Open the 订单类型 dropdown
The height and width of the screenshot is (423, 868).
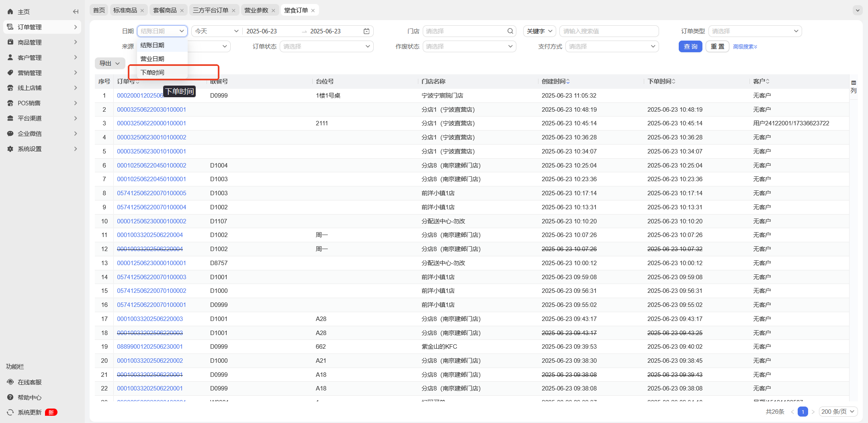755,31
